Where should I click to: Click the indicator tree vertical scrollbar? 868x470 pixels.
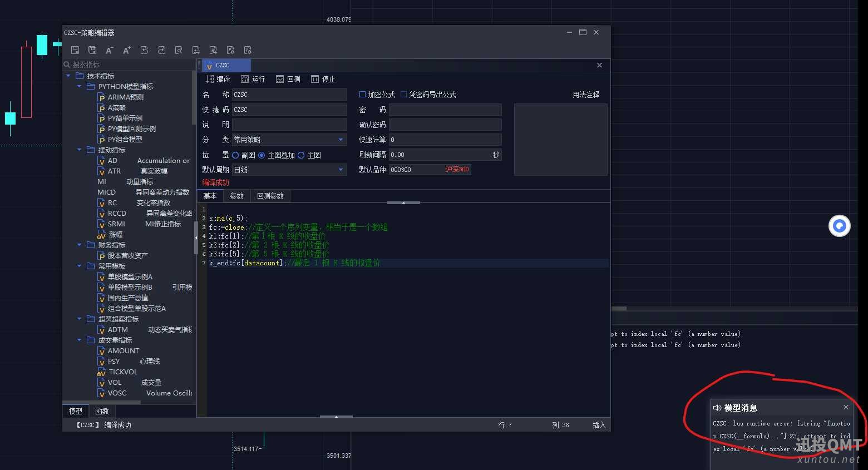pos(194,97)
